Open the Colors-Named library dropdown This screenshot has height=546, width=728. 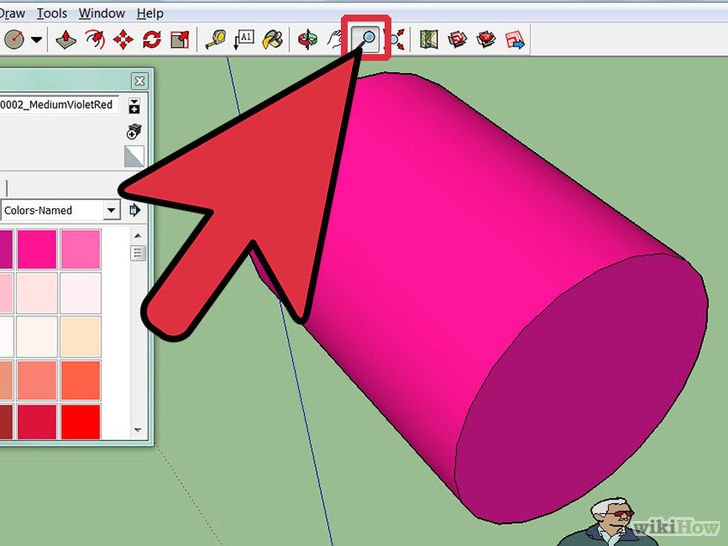(x=110, y=211)
